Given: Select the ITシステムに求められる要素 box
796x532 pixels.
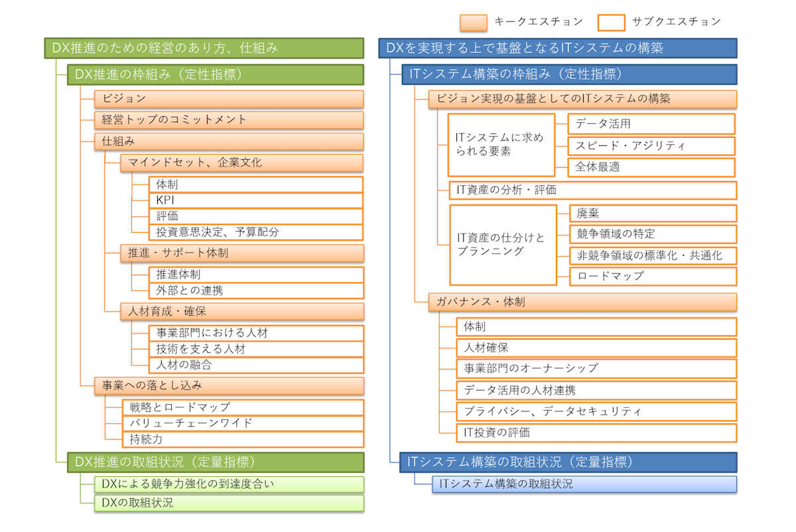Looking at the screenshot, I should pyautogui.click(x=501, y=145).
